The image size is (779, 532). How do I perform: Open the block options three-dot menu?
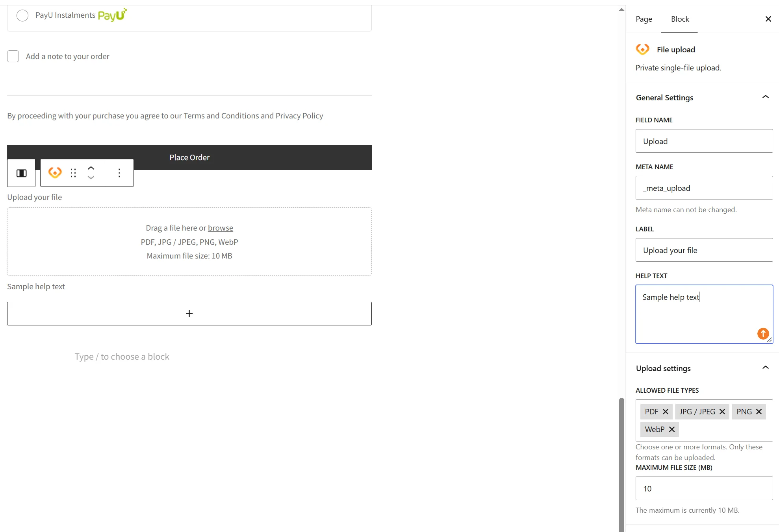[x=119, y=173]
